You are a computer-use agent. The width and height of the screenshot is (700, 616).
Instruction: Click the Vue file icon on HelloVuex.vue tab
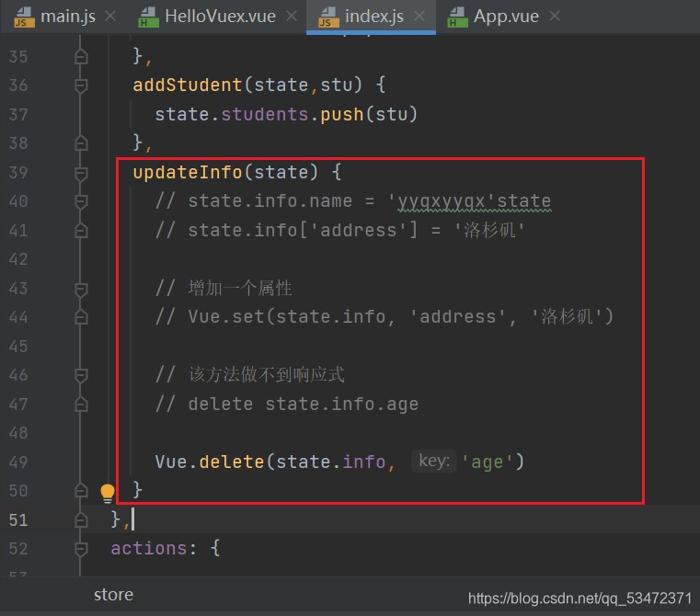[x=148, y=17]
